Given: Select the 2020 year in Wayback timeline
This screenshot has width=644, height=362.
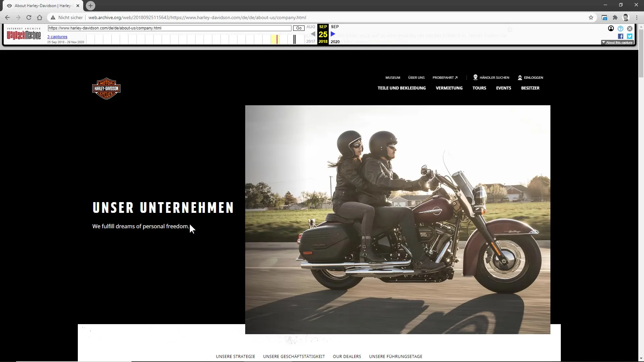Looking at the screenshot, I should point(335,42).
